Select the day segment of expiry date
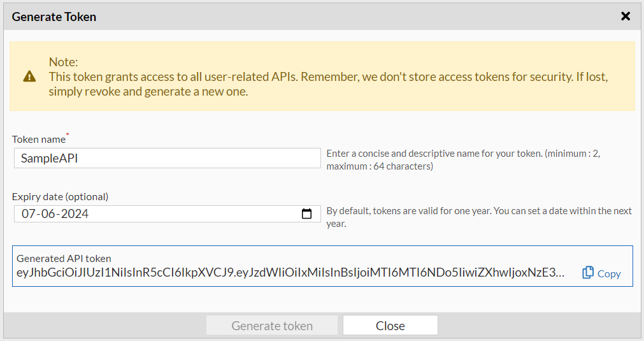Viewport: 644px width, 341px height. point(29,214)
